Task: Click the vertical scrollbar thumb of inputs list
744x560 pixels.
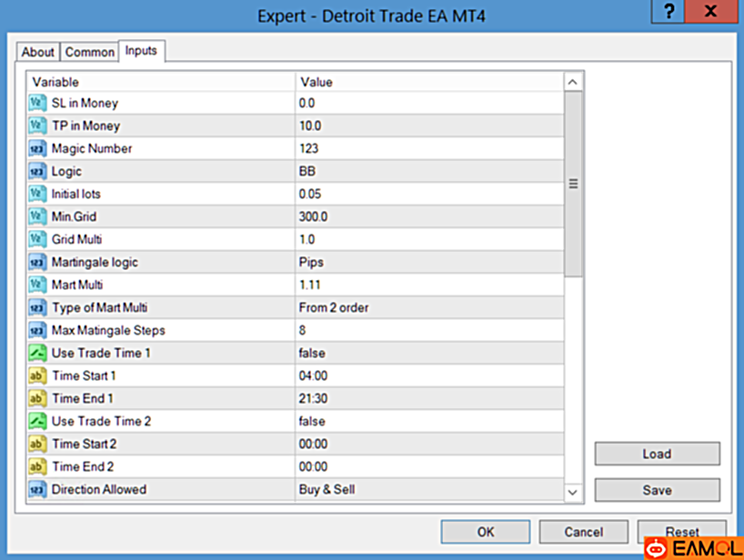Action: [573, 184]
